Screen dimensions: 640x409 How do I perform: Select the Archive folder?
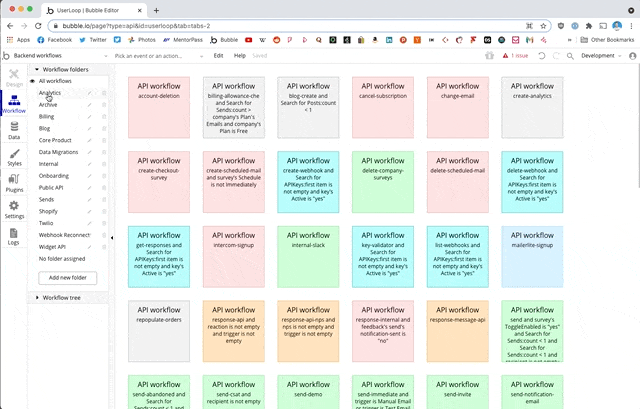pos(48,104)
